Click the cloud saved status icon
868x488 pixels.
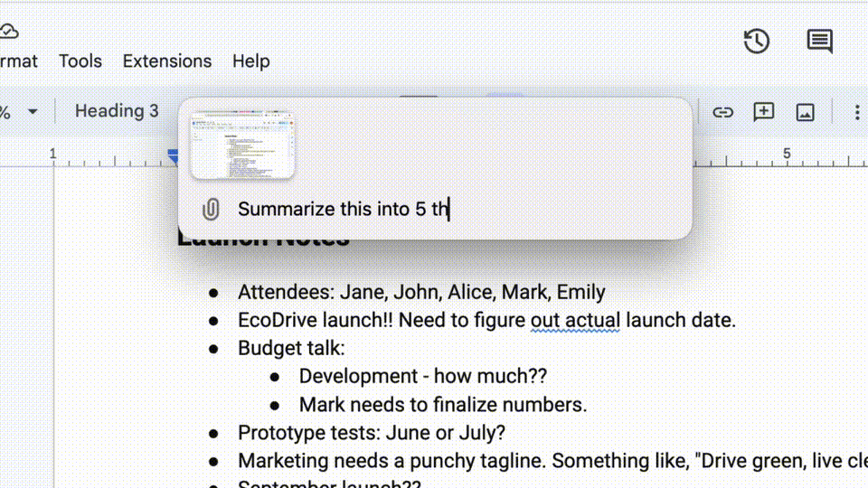click(x=9, y=32)
